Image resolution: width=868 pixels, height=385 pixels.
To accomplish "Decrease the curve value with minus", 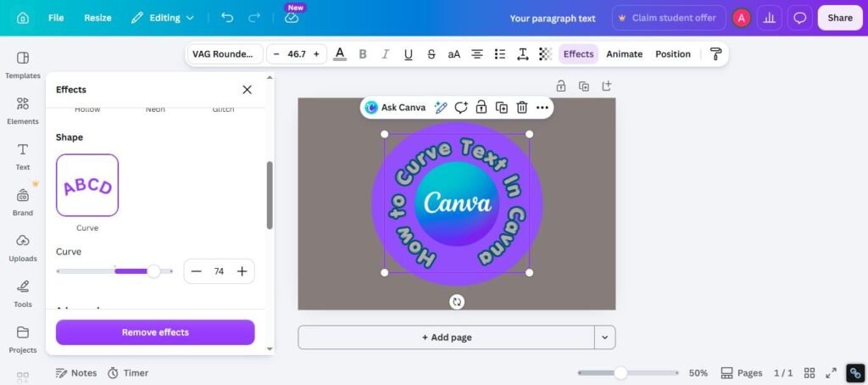I will (x=197, y=271).
